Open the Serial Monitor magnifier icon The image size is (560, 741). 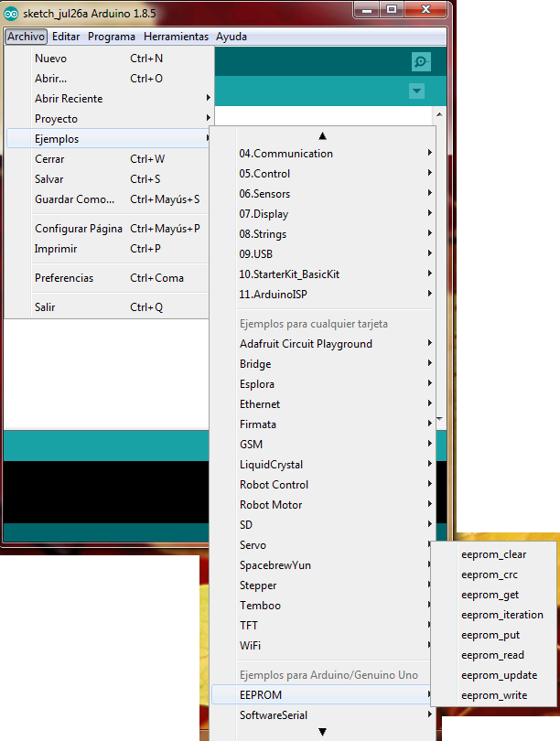point(421,61)
